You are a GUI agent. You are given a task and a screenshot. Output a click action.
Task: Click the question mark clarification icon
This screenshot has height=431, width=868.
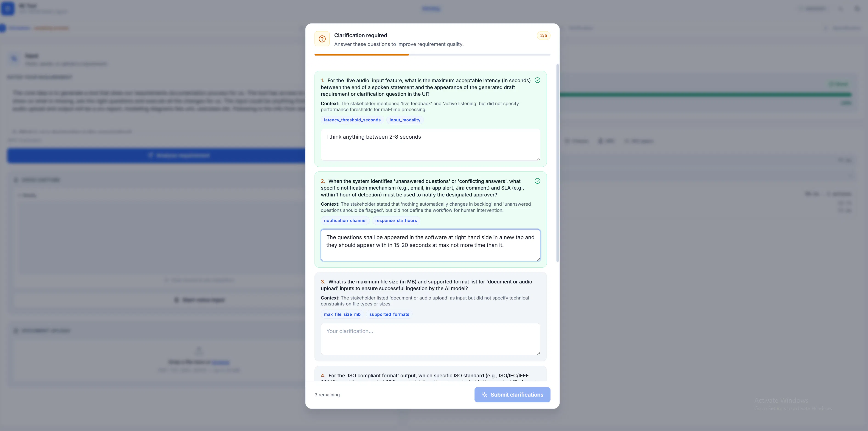click(322, 39)
